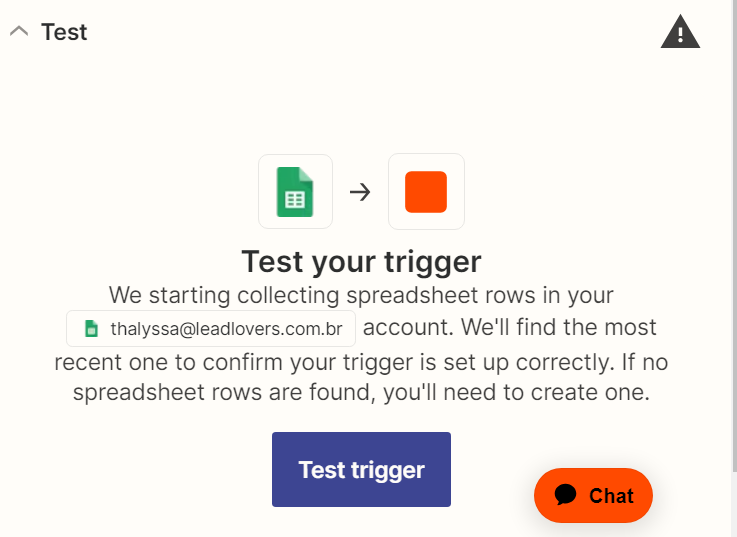This screenshot has height=537, width=737.
Task: Click the Test section header label
Action: 64,32
